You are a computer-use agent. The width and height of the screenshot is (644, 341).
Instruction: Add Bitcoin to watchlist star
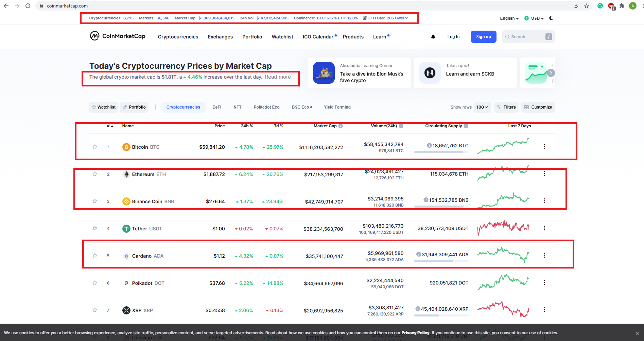(95, 147)
